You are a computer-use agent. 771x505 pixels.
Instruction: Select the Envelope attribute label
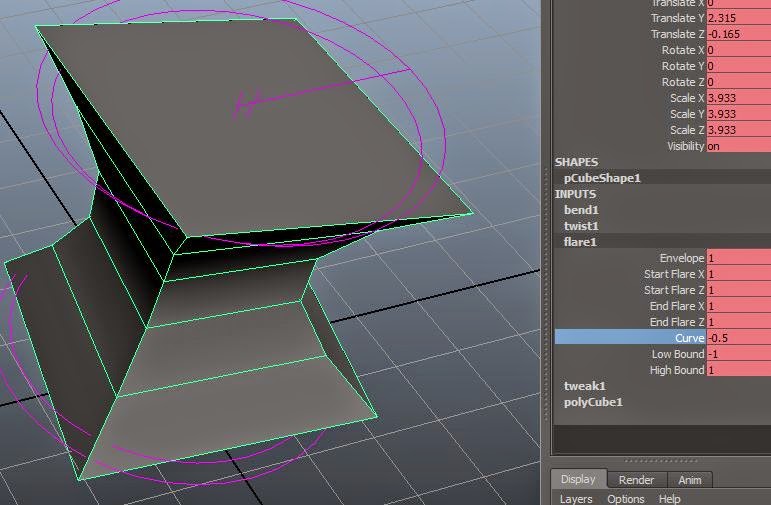(x=682, y=258)
